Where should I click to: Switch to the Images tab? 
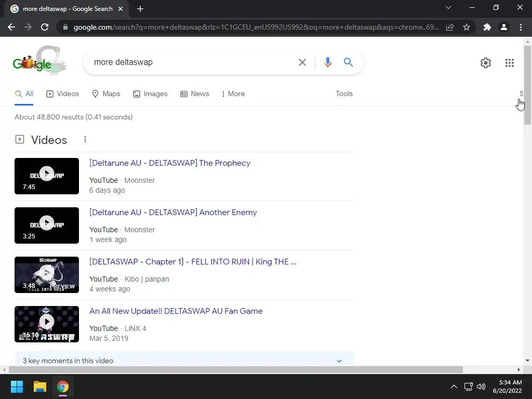[150, 94]
